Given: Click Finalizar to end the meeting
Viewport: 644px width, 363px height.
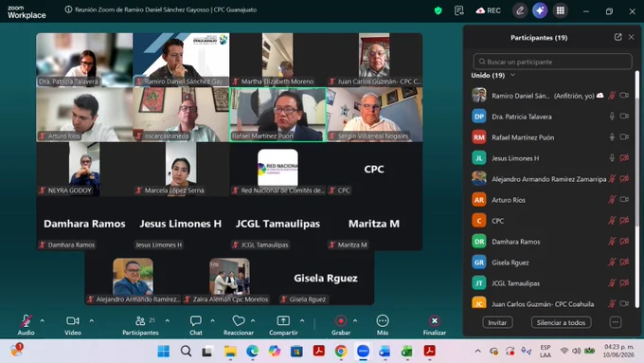Looking at the screenshot, I should pos(435,325).
